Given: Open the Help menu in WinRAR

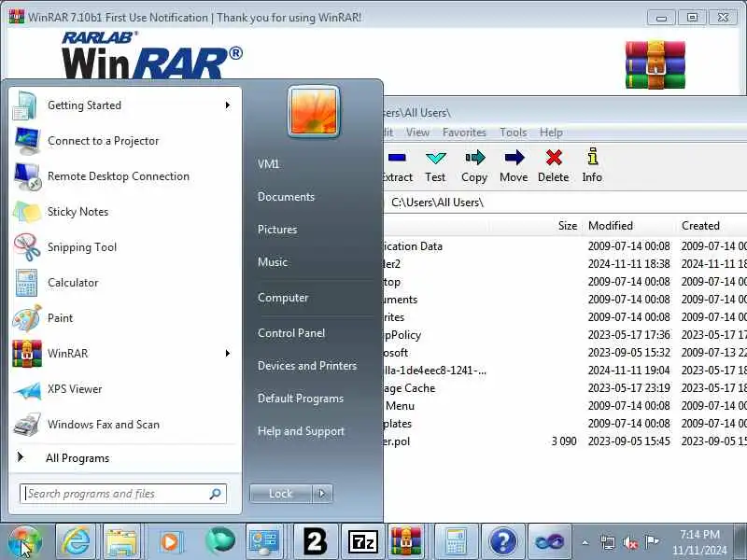Looking at the screenshot, I should [x=551, y=133].
